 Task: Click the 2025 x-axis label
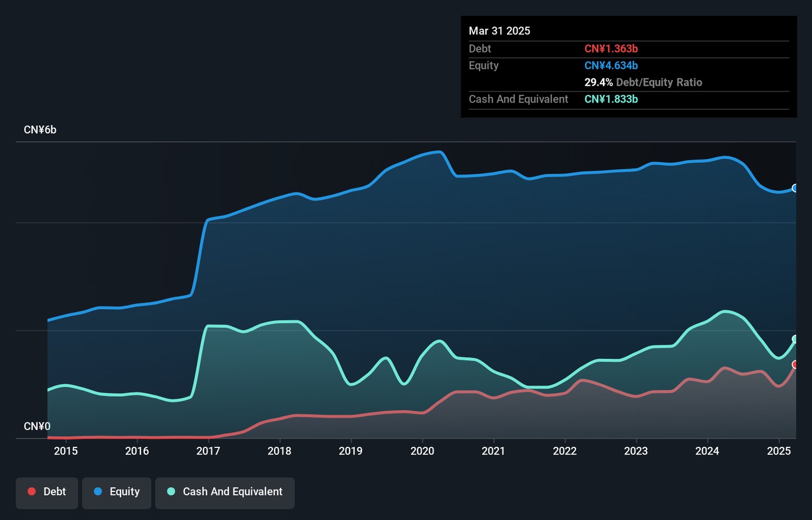[x=779, y=451]
